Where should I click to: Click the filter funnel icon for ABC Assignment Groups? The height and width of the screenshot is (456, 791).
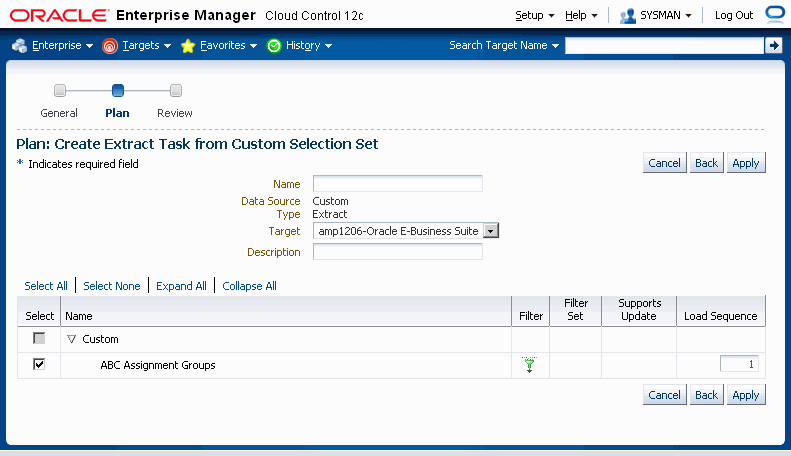click(x=529, y=365)
